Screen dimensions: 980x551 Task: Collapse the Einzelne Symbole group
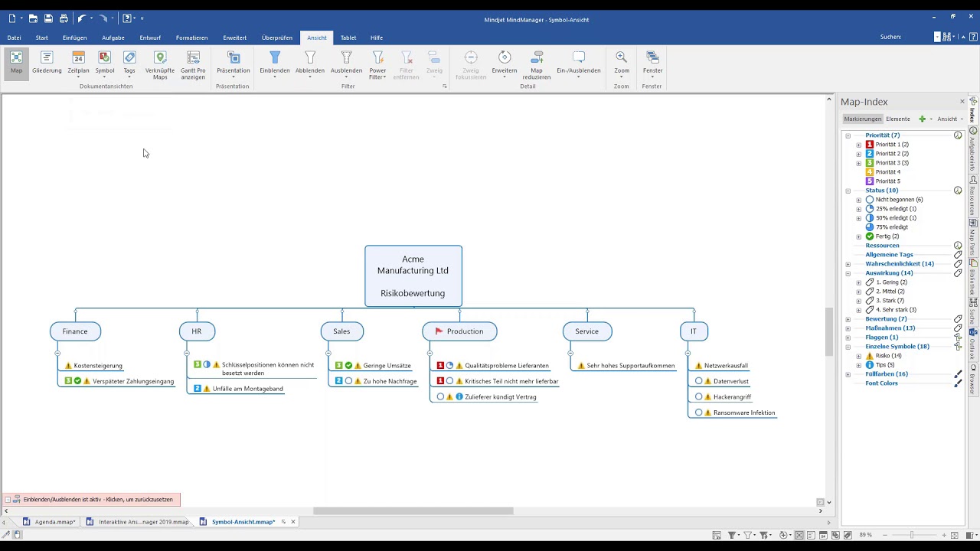[x=848, y=347]
